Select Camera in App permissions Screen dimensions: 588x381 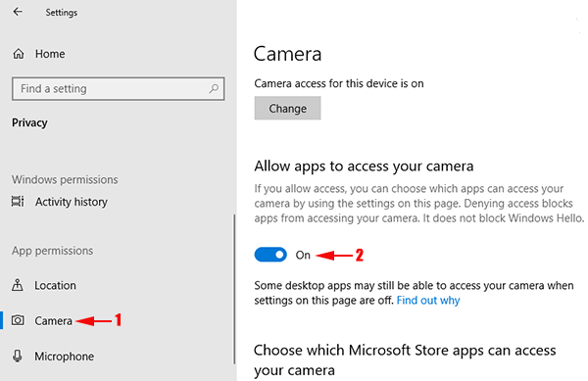[x=53, y=320]
